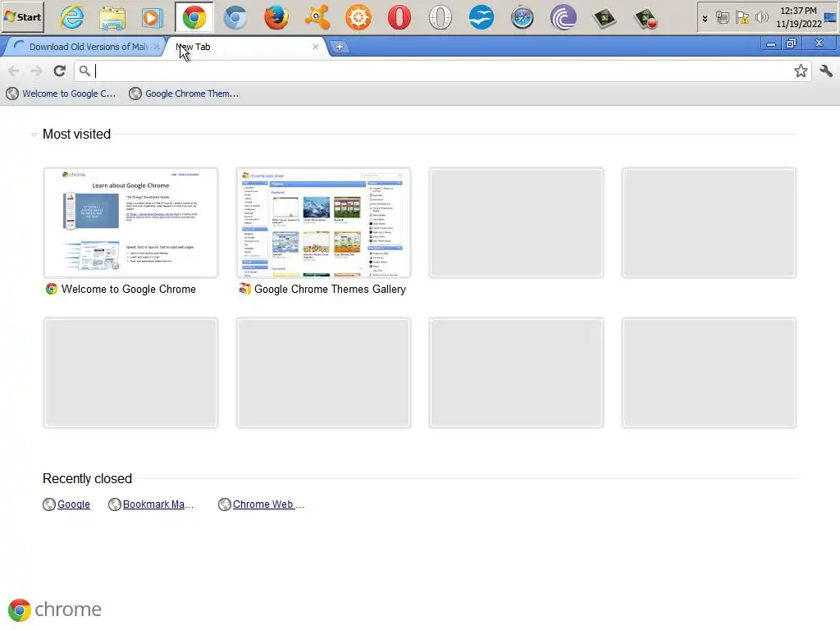This screenshot has height=630, width=840.
Task: Open the Chromium browser taskbar icon
Action: tap(235, 18)
